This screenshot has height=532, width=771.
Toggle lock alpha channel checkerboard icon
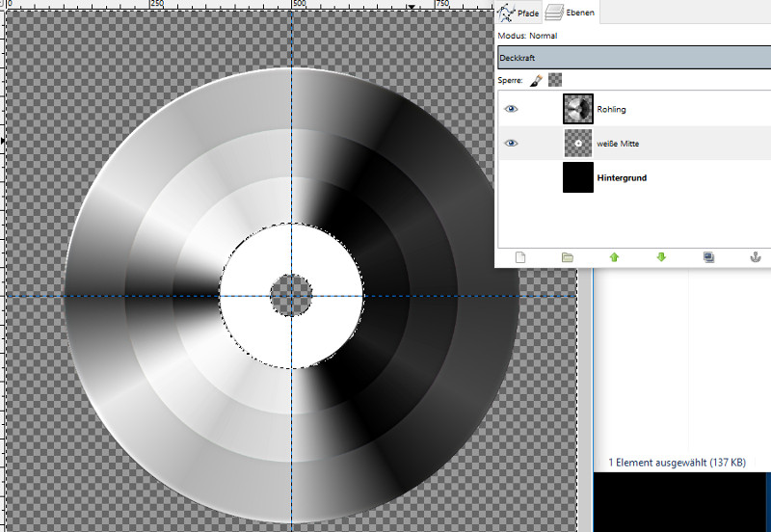555,80
